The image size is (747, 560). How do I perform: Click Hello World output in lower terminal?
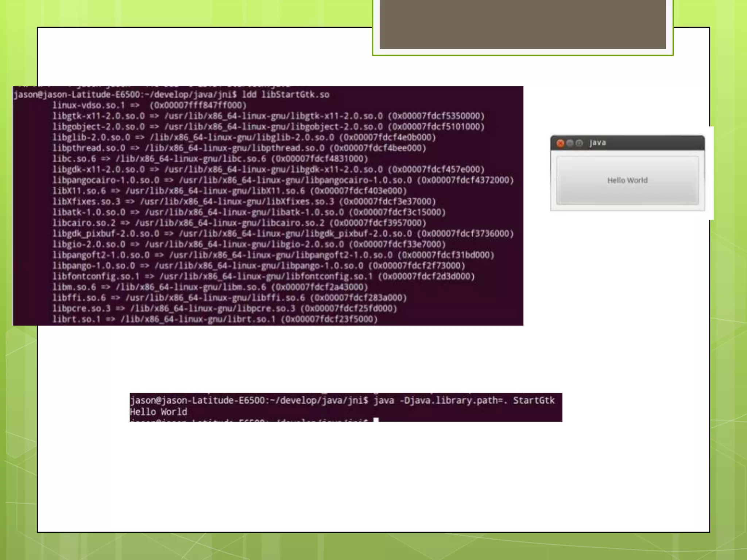point(159,412)
